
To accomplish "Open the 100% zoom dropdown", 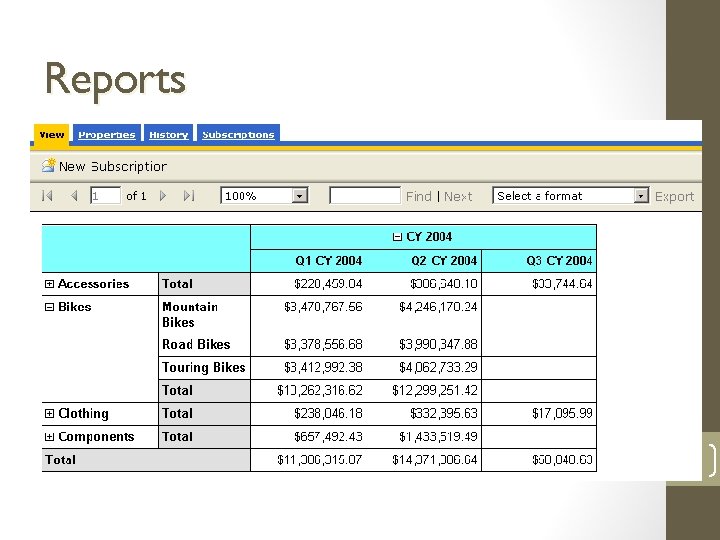I will (x=299, y=196).
